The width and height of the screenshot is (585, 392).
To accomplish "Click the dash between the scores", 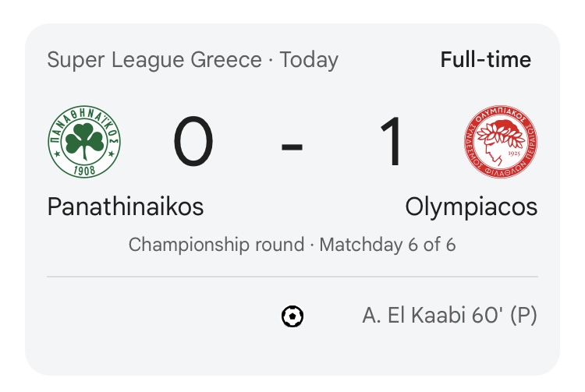I will point(292,144).
